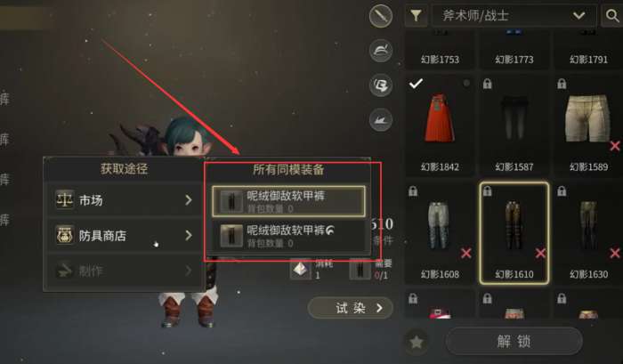Click the 解锁 unlock button

514,341
